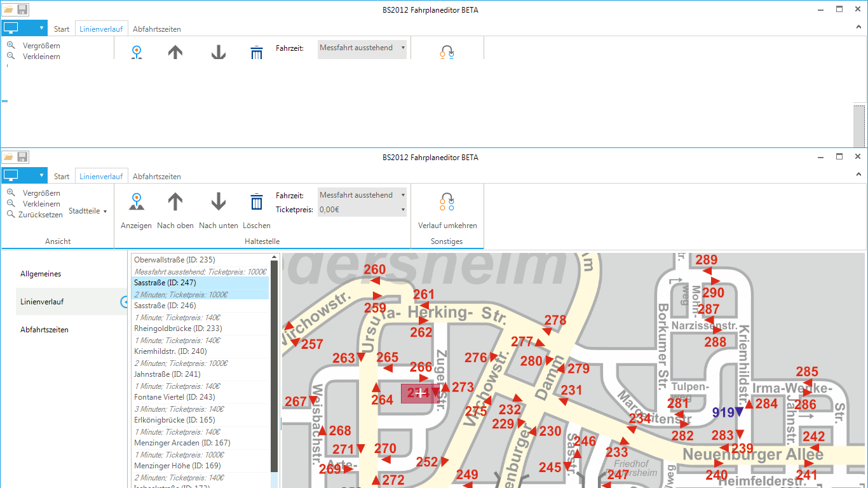Viewport: 868px width, 488px height.
Task: Move stop down with Nach unten arrow
Action: [218, 203]
